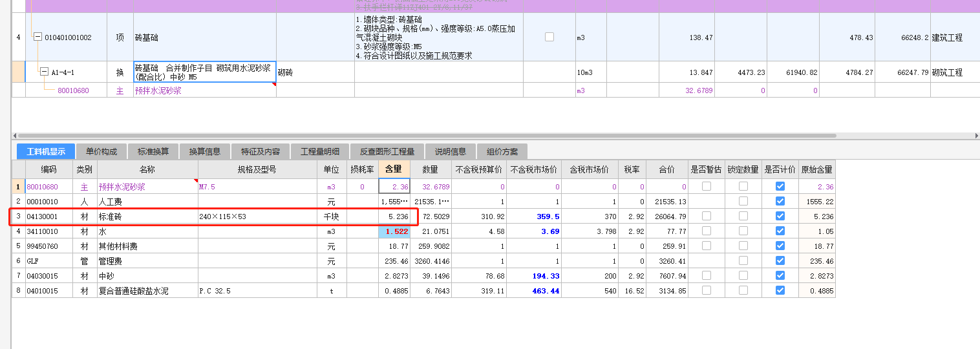This screenshot has height=349, width=980.
Task: Click the 类别 column header
Action: pyautogui.click(x=84, y=169)
